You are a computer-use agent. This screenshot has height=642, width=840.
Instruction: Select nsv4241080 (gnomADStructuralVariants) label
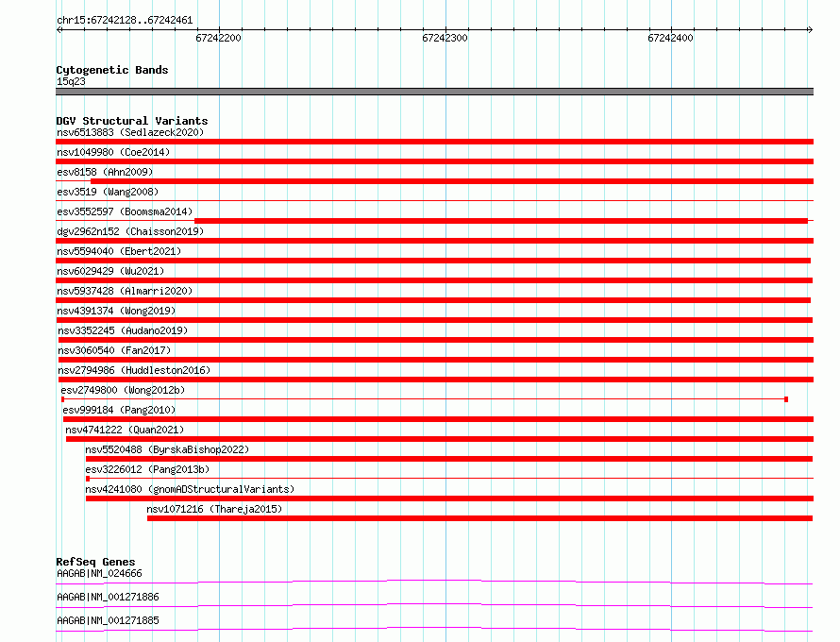(190, 489)
